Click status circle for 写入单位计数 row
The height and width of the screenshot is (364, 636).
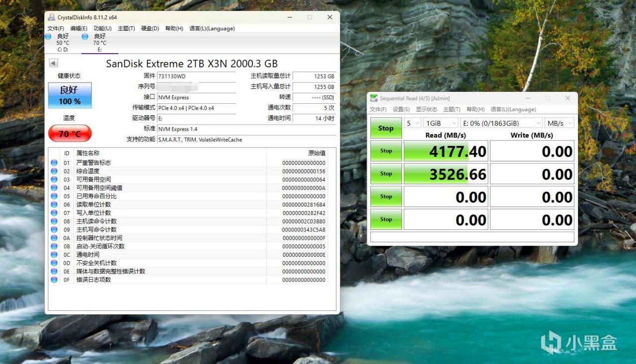54,213
